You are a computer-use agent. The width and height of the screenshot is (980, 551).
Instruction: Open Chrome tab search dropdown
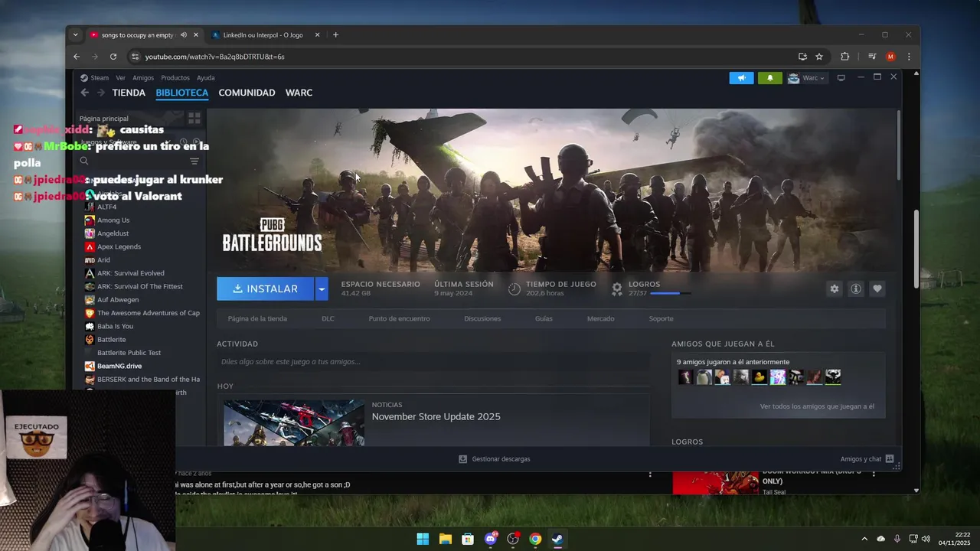tap(75, 35)
